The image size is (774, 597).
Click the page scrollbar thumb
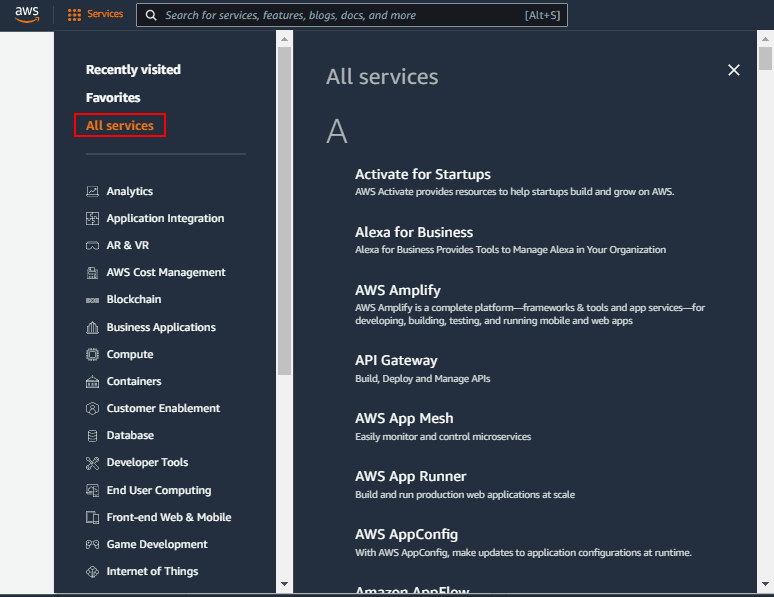(765, 58)
